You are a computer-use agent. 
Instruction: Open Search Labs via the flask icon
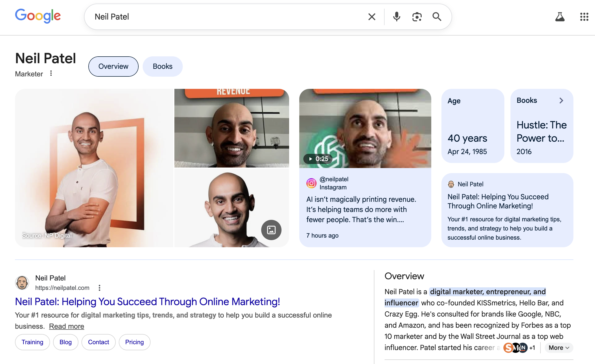(x=560, y=16)
